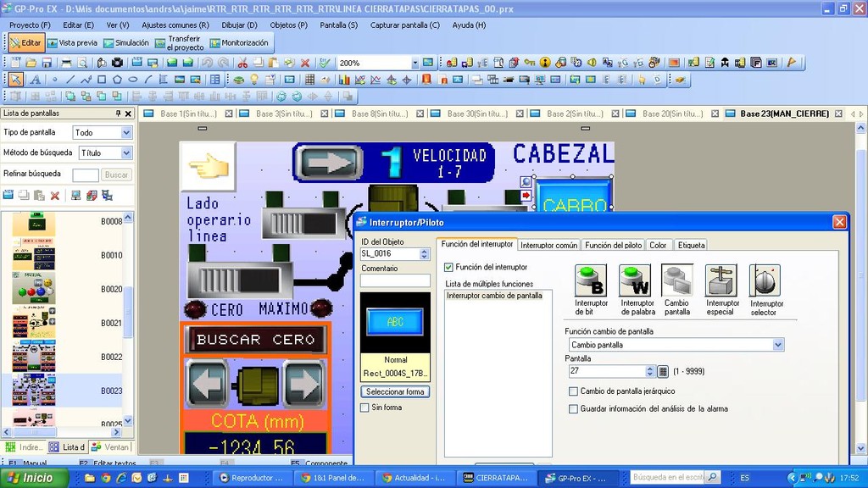Screen dimensions: 868x488
Task: Open the Tipo de pantalla dropdown
Action: [126, 133]
